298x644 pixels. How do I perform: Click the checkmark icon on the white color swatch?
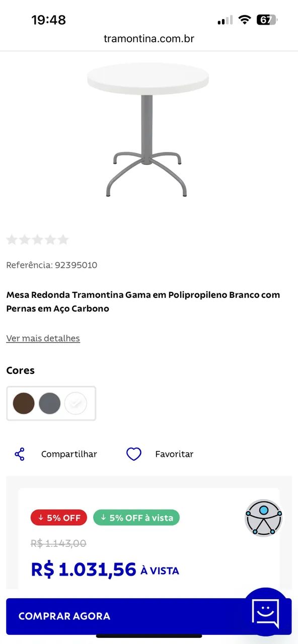click(x=76, y=403)
